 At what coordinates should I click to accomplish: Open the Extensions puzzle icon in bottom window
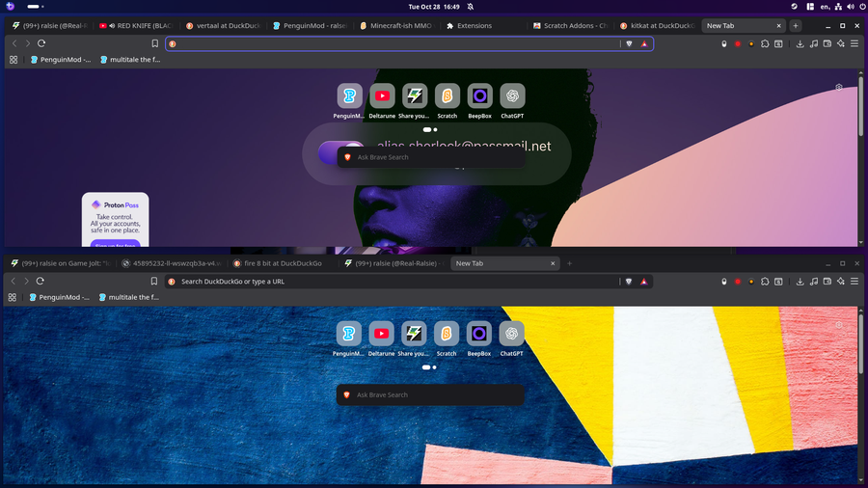click(765, 282)
